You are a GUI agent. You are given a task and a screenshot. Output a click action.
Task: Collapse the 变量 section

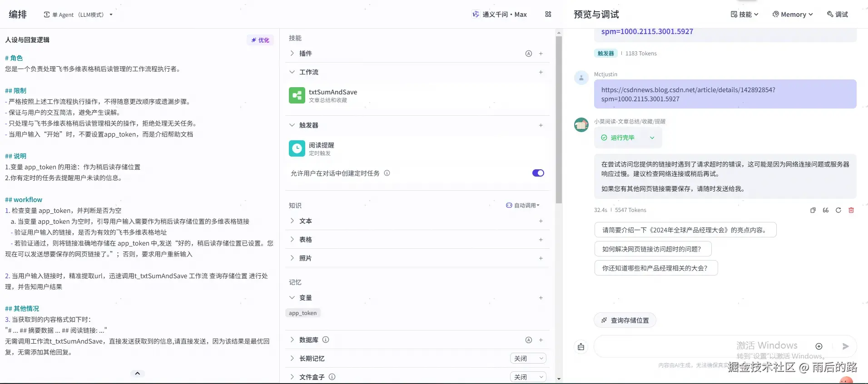click(292, 297)
